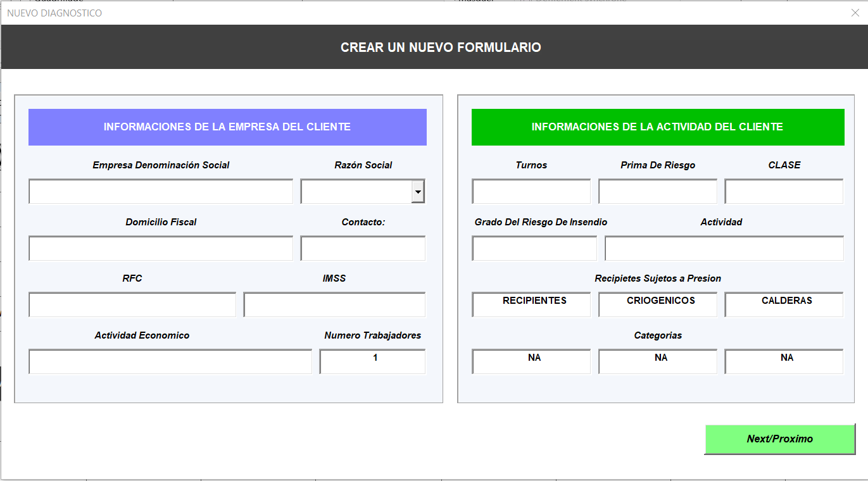
Task: Click the IMSS input box
Action: point(334,304)
